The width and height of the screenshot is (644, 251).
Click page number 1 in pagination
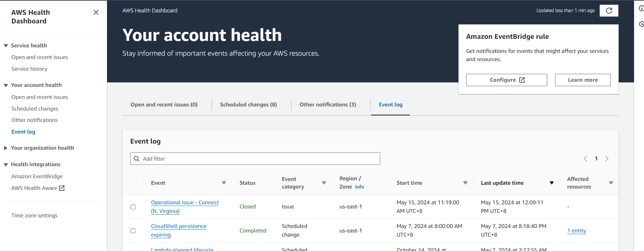click(x=596, y=159)
